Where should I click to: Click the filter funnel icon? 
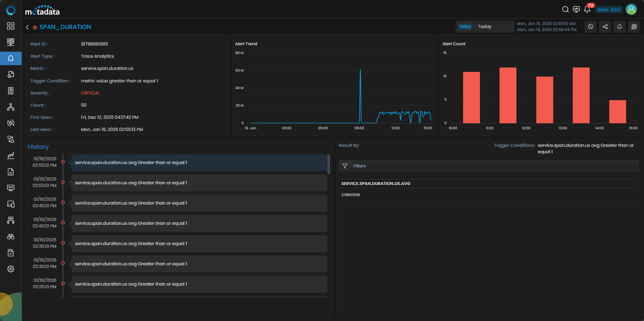[345, 166]
